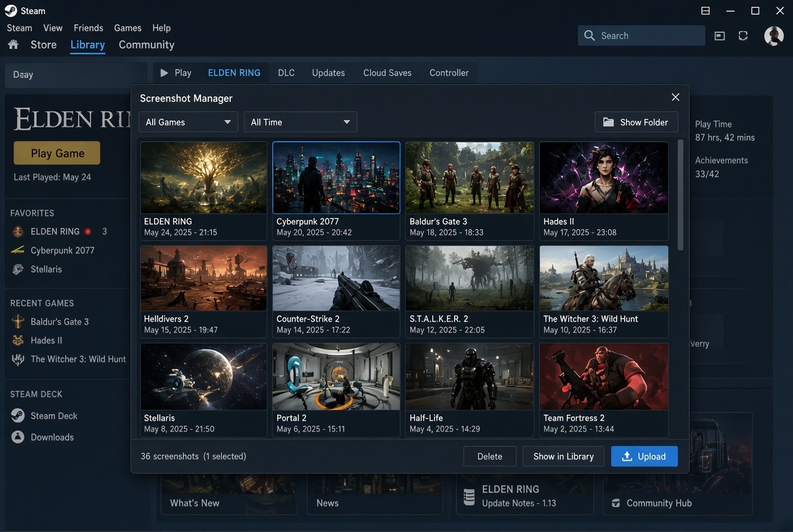793x532 pixels.
Task: Select the Library tab
Action: pos(88,45)
